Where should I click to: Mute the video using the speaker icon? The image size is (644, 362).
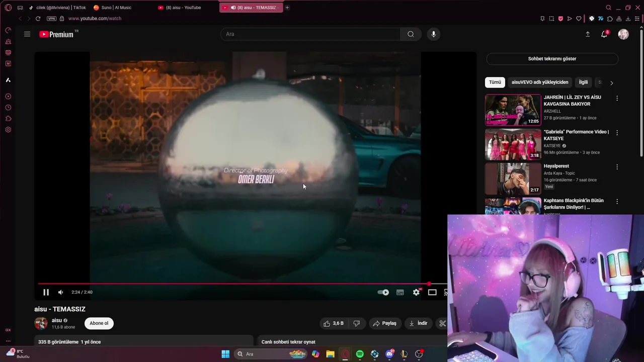coord(60,292)
